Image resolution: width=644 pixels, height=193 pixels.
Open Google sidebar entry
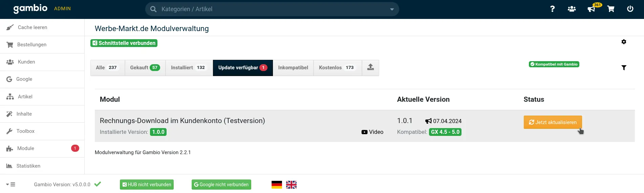[x=42, y=79]
